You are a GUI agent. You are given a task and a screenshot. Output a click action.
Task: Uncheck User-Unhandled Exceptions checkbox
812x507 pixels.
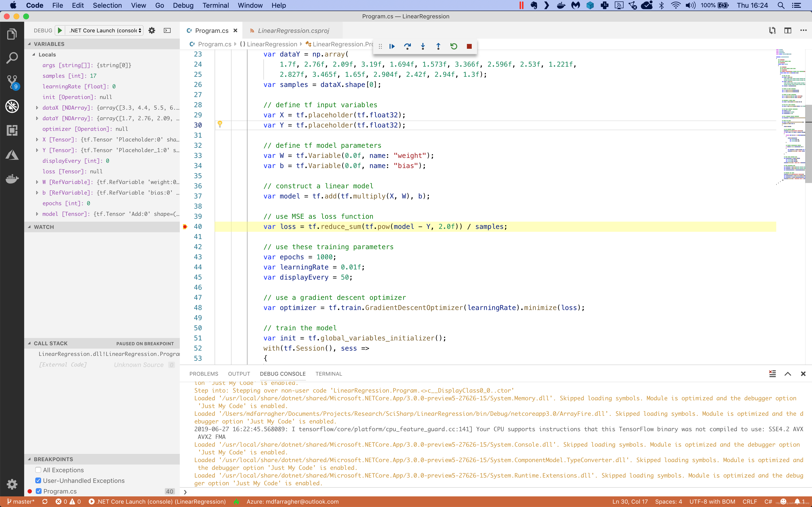click(x=38, y=480)
